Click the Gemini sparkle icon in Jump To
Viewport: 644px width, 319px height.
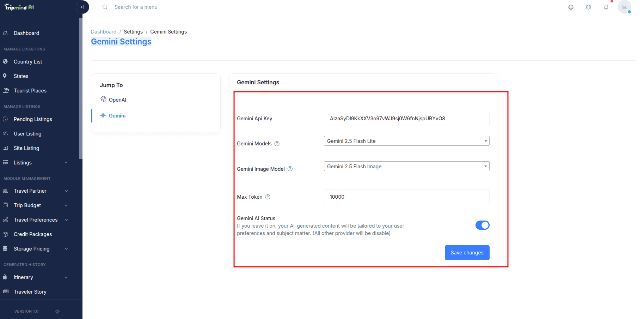point(103,115)
